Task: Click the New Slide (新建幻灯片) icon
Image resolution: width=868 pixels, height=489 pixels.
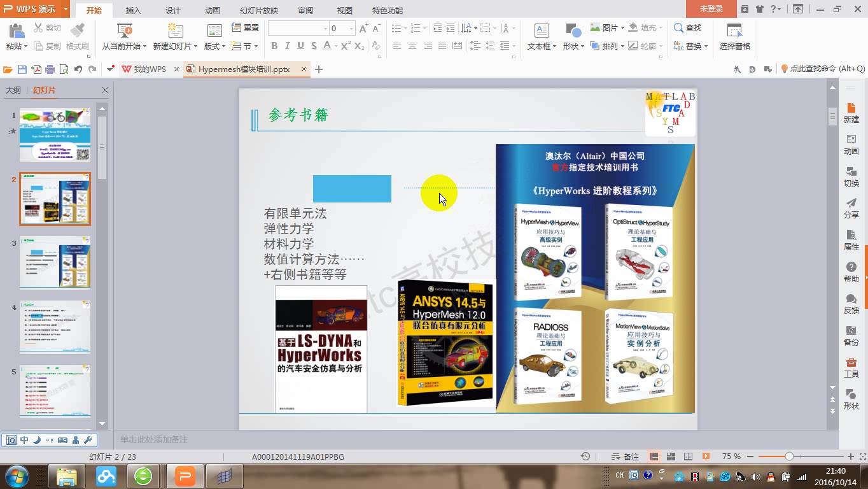Action: (175, 31)
